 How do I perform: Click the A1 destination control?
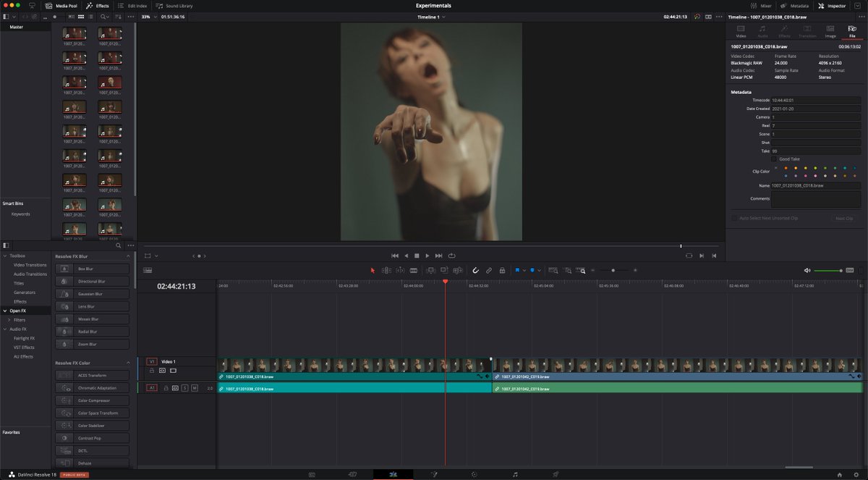[152, 388]
